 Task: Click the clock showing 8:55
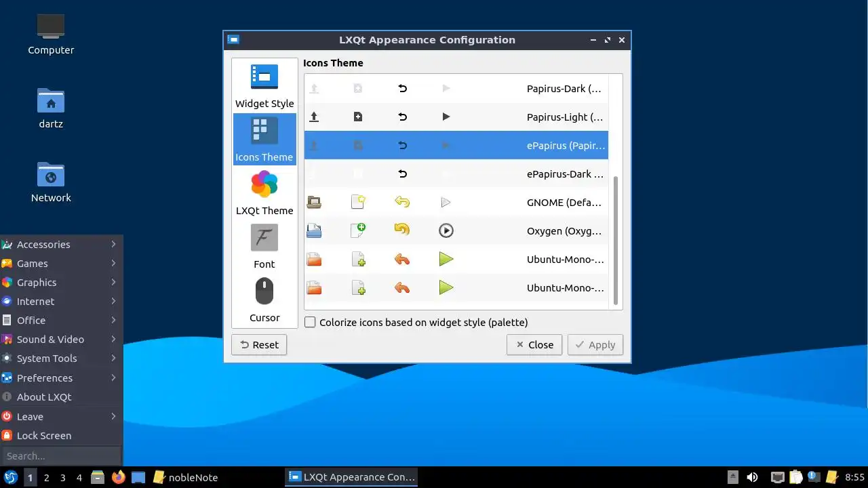click(x=854, y=477)
